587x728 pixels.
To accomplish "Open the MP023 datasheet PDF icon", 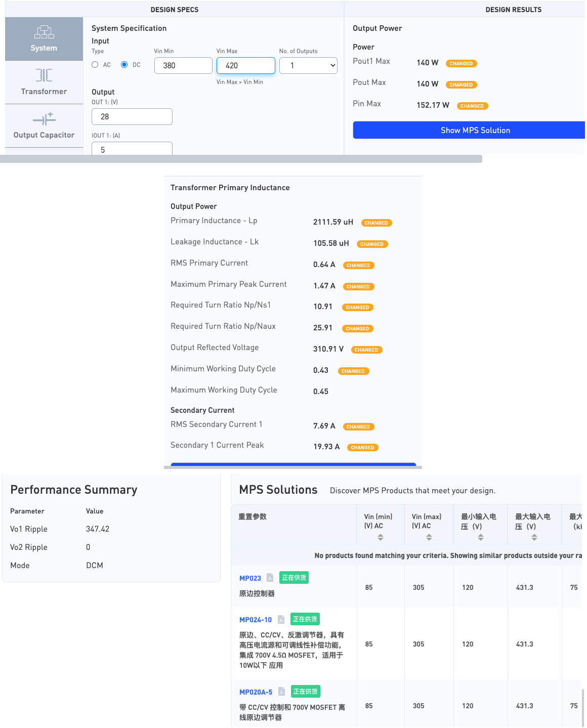I will [x=270, y=578].
